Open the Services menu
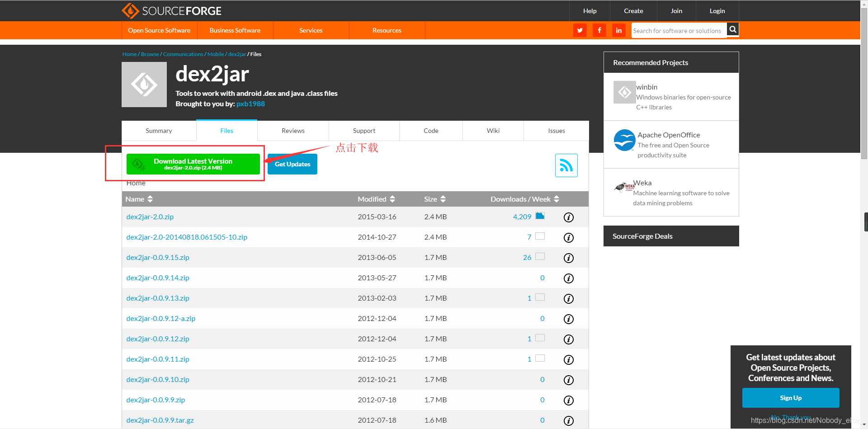Viewport: 868px width, 429px height. click(311, 30)
